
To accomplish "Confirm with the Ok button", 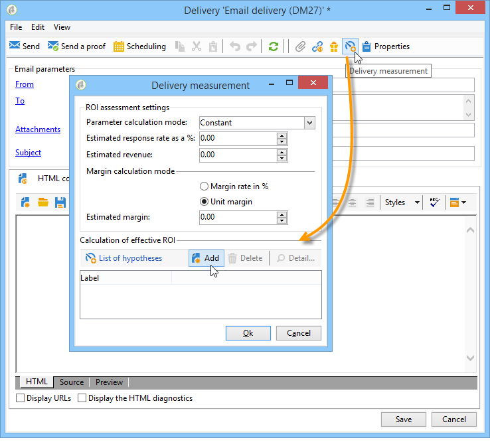I will 248,333.
